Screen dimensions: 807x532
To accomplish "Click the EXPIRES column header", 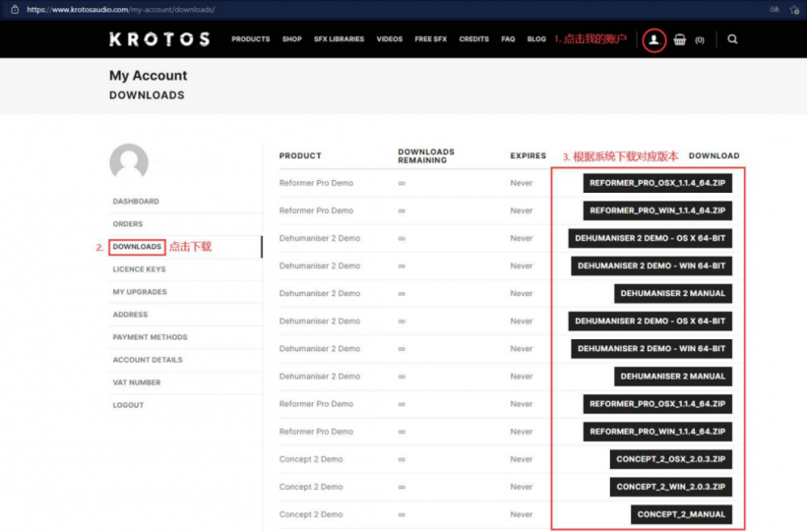I will (x=528, y=155).
